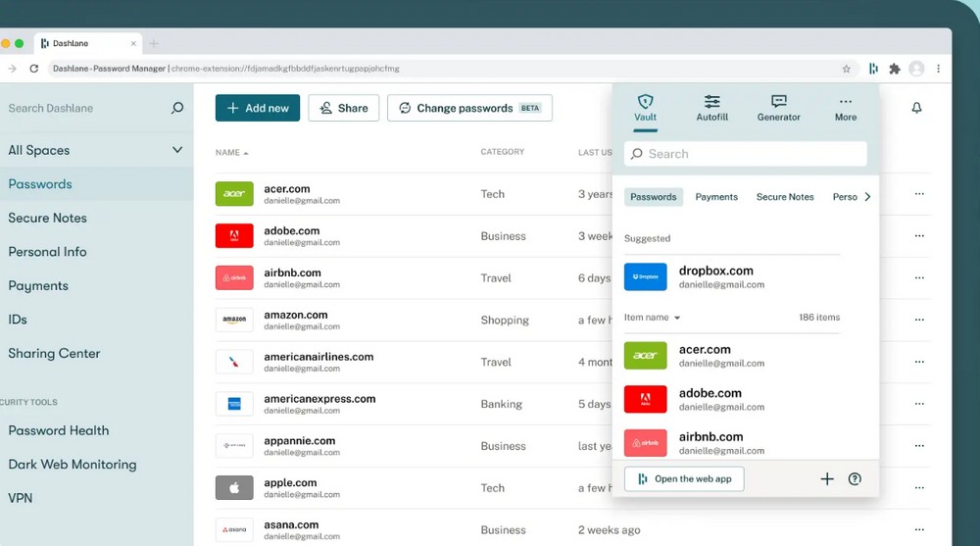Click the Dashlane extension icon in browser toolbar
The width and height of the screenshot is (980, 546).
pos(872,69)
